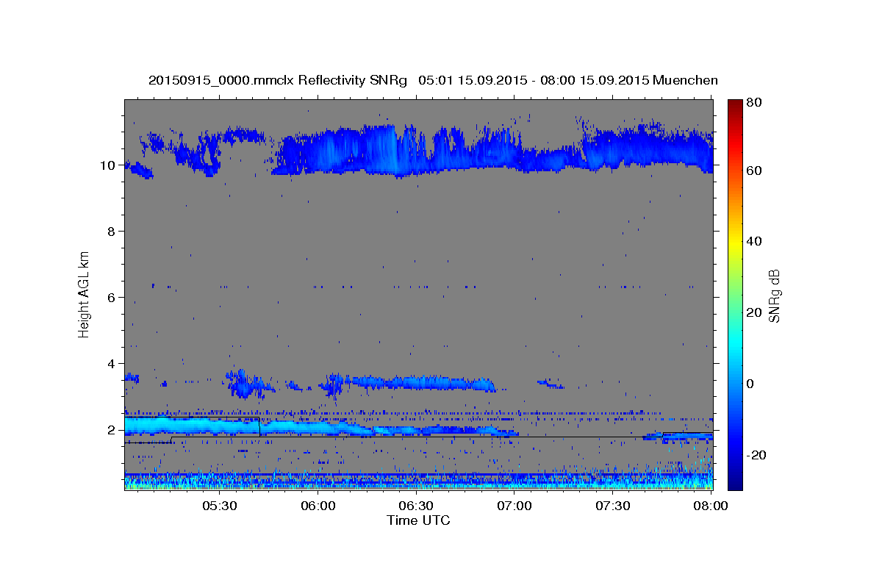The height and width of the screenshot is (588, 882).
Task: Click the height tick label 6
Action: click(112, 298)
